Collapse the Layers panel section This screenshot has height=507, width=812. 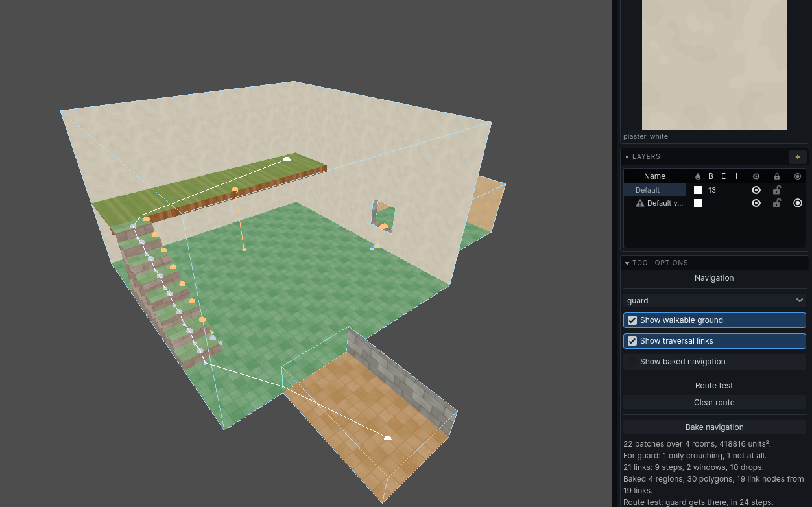coord(627,157)
